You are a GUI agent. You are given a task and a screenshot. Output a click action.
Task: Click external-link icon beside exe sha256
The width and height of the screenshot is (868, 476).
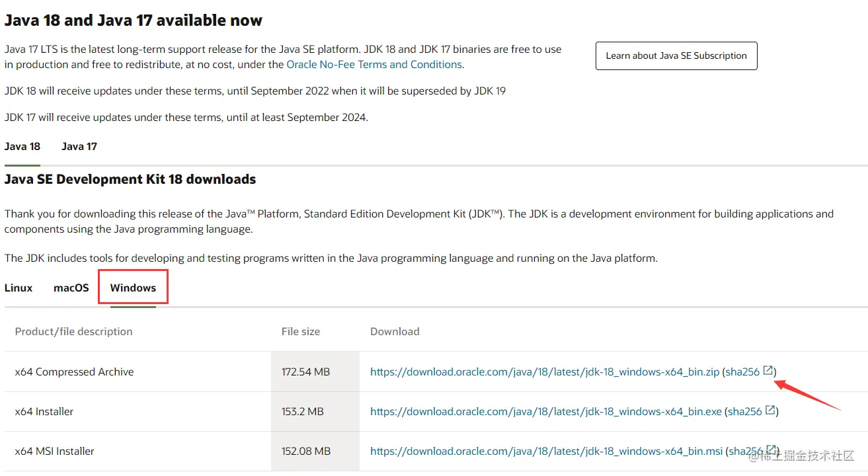pos(770,411)
